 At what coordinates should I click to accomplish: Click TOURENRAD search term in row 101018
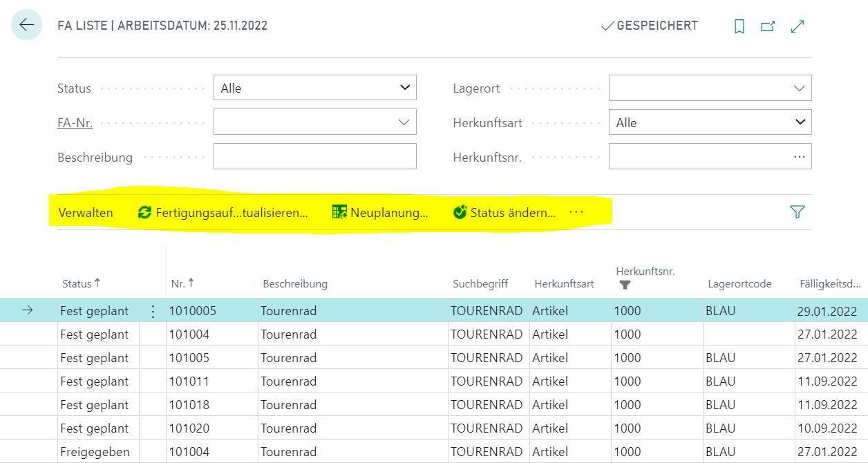(x=487, y=405)
